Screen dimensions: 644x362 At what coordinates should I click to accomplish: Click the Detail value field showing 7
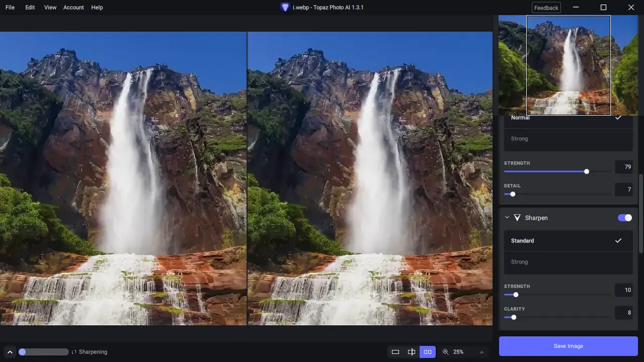pyautogui.click(x=624, y=190)
